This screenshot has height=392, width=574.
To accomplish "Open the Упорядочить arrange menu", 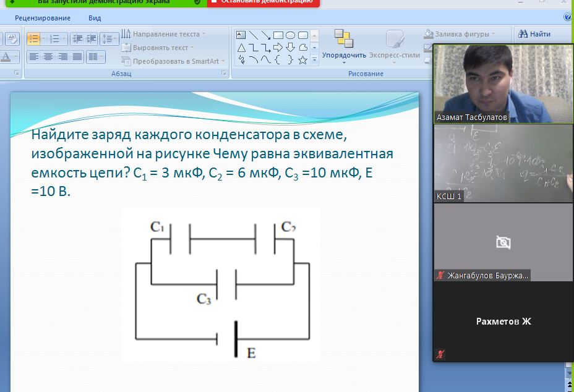I will tap(344, 47).
